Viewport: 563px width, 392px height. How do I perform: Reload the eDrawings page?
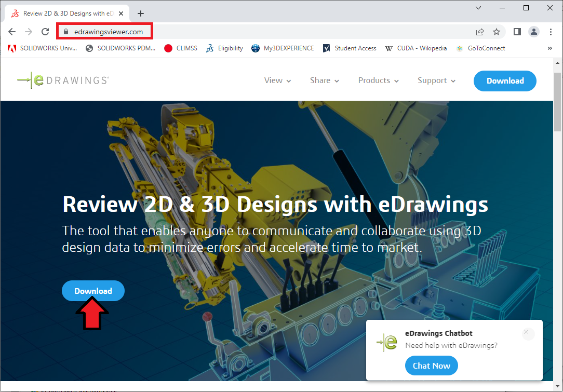45,32
